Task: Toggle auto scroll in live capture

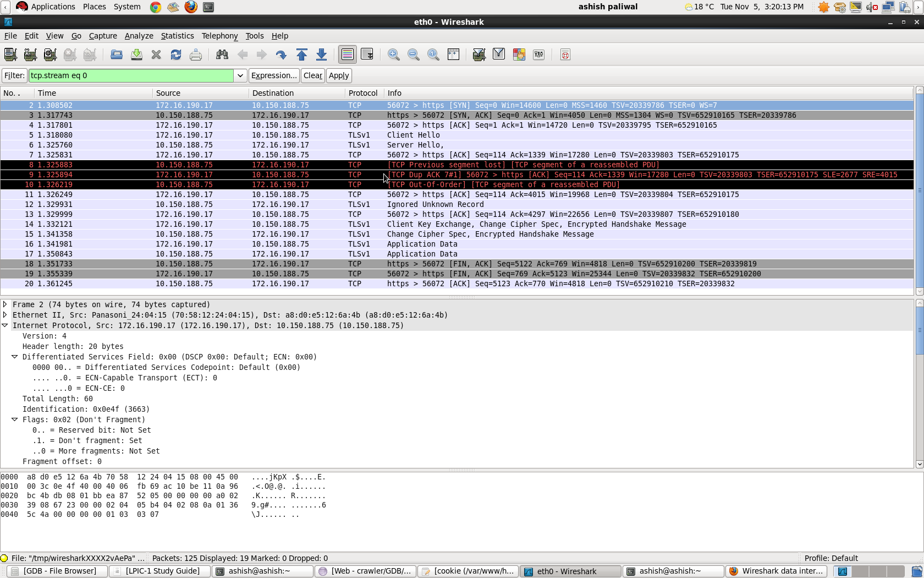Action: 367,54
